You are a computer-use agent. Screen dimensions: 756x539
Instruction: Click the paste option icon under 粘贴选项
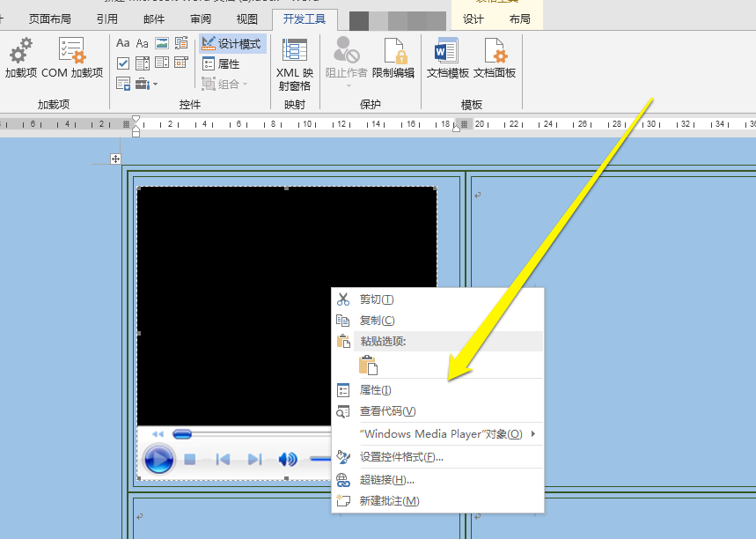click(369, 365)
